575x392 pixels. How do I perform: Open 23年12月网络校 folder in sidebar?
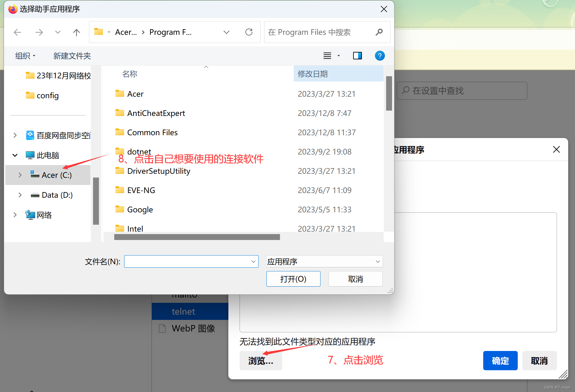coord(58,76)
